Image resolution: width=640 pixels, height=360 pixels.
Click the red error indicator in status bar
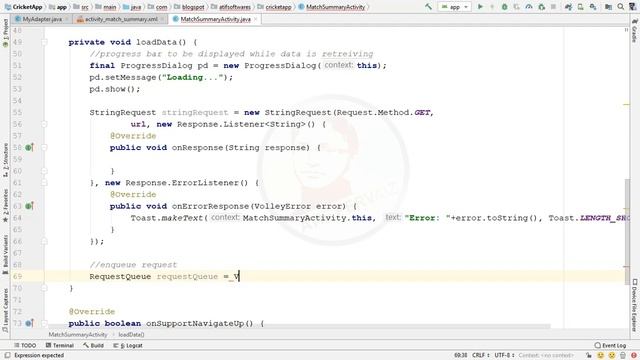[x=633, y=356]
